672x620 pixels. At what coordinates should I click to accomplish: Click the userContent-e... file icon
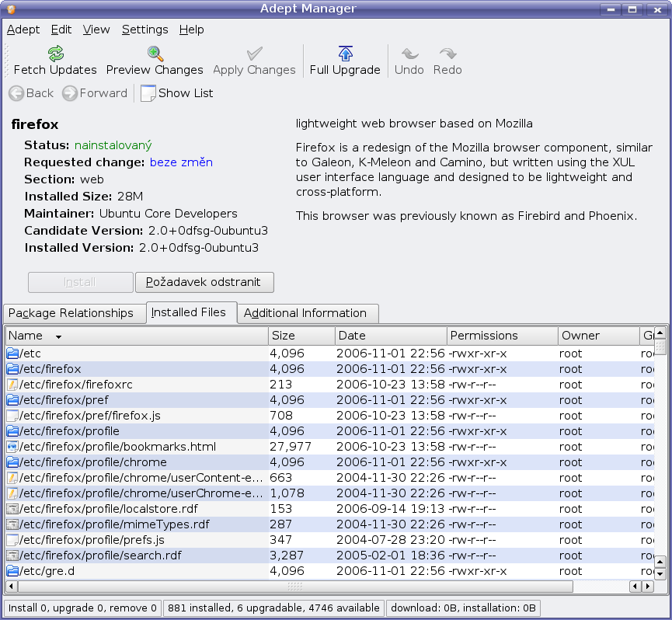point(12,478)
